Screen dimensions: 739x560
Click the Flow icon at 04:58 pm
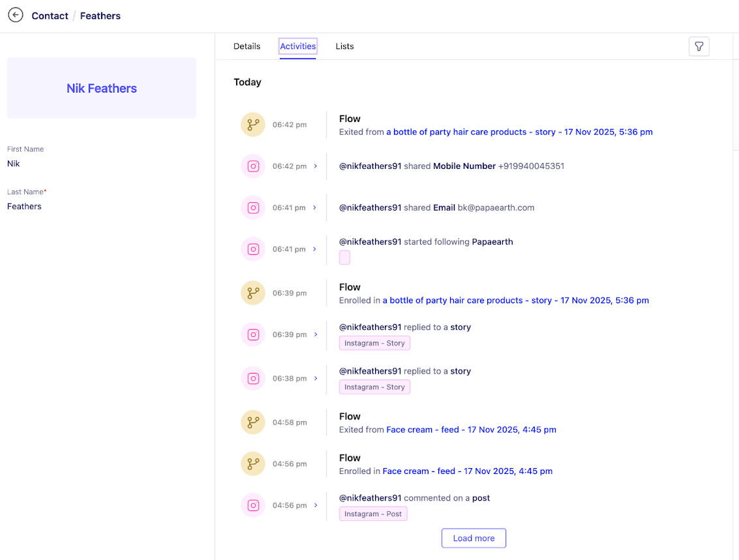tap(253, 422)
